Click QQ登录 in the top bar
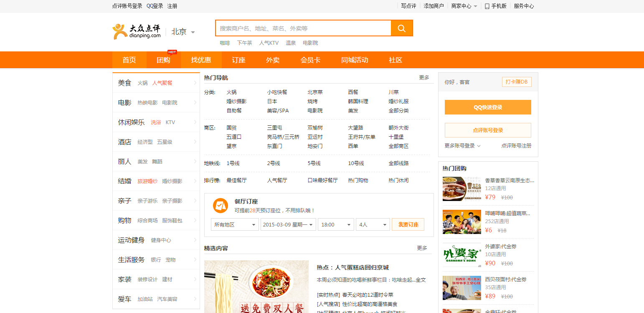The image size is (644, 313). click(155, 6)
